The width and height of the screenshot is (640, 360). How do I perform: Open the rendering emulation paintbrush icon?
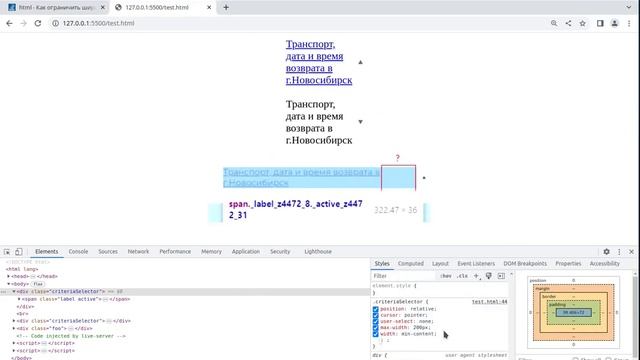coord(489,276)
